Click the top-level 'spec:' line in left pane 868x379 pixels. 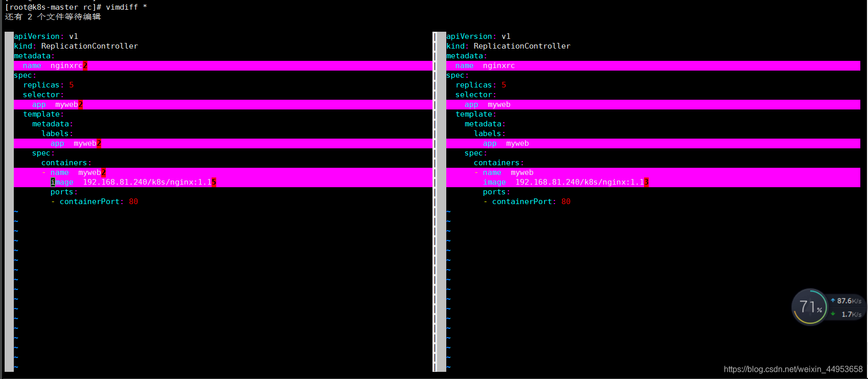click(x=25, y=75)
